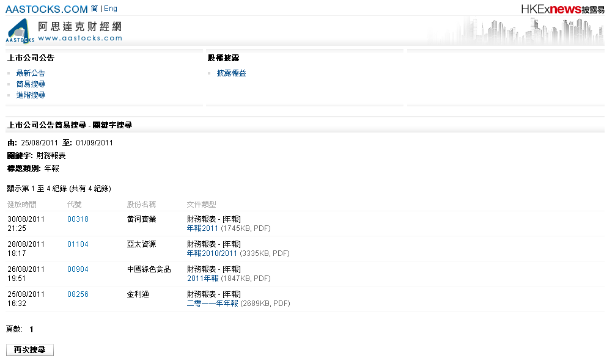Open 簡易搜尋 menu link
The height and width of the screenshot is (364, 615).
pos(31,84)
